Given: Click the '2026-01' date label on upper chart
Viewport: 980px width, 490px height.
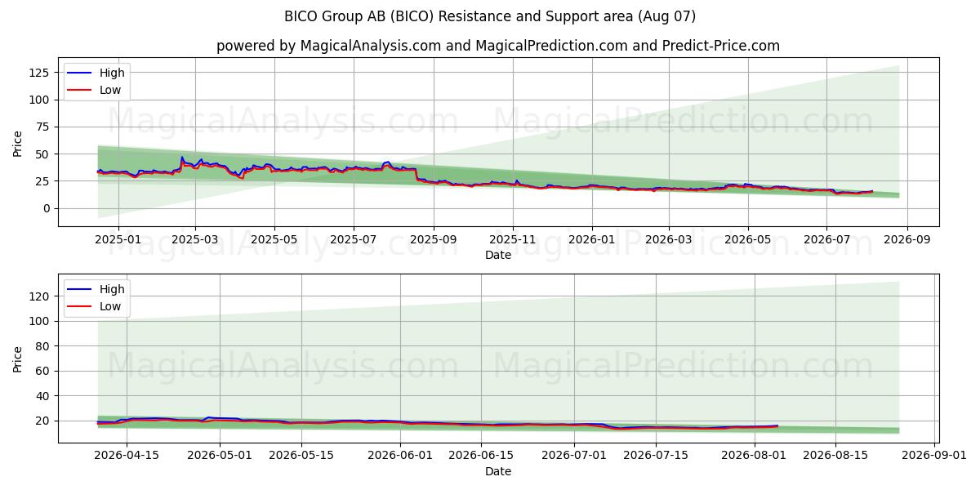Looking at the screenshot, I should 592,240.
